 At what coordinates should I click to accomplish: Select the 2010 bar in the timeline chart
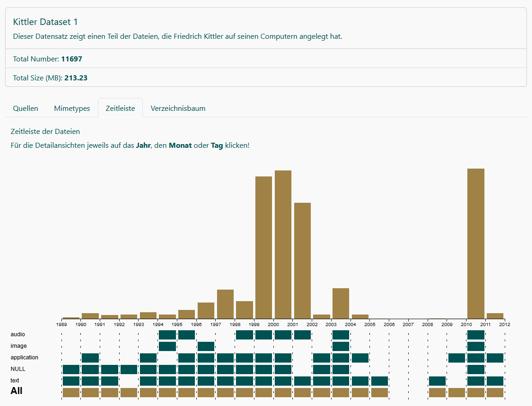click(x=476, y=244)
